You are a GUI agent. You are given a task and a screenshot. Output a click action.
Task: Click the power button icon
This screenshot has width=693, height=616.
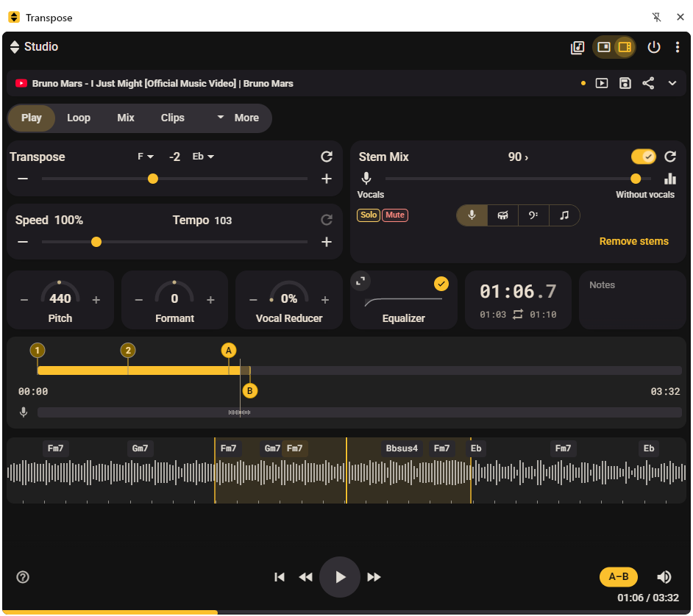654,47
